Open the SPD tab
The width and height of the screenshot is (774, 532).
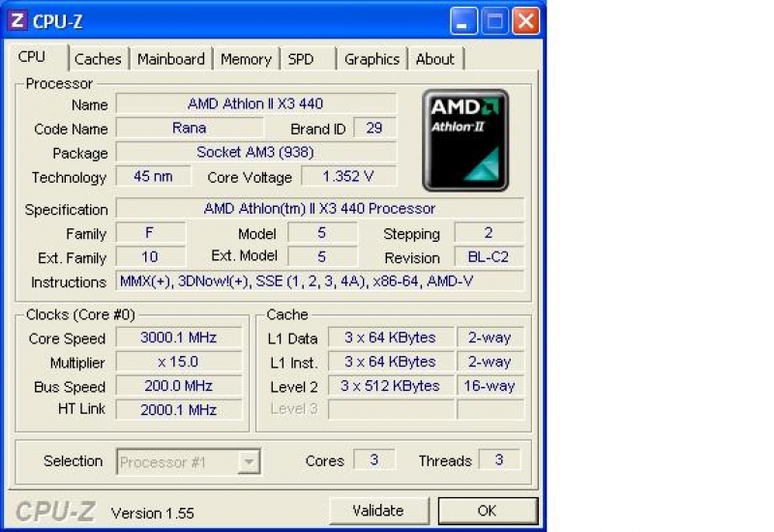coord(308,59)
